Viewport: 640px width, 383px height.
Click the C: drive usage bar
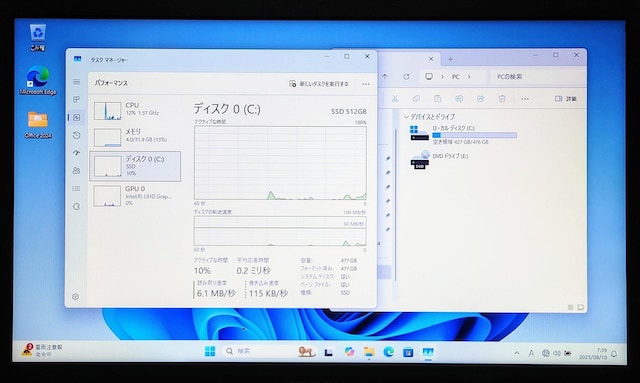(x=475, y=135)
